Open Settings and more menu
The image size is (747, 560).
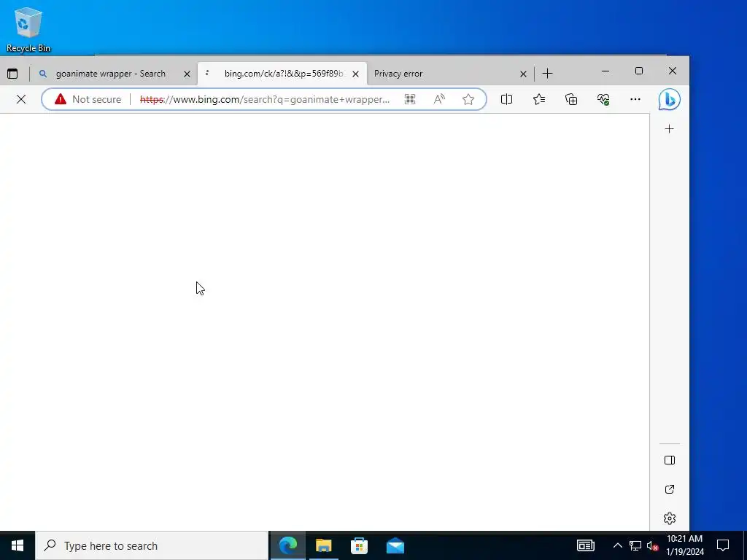pos(635,99)
